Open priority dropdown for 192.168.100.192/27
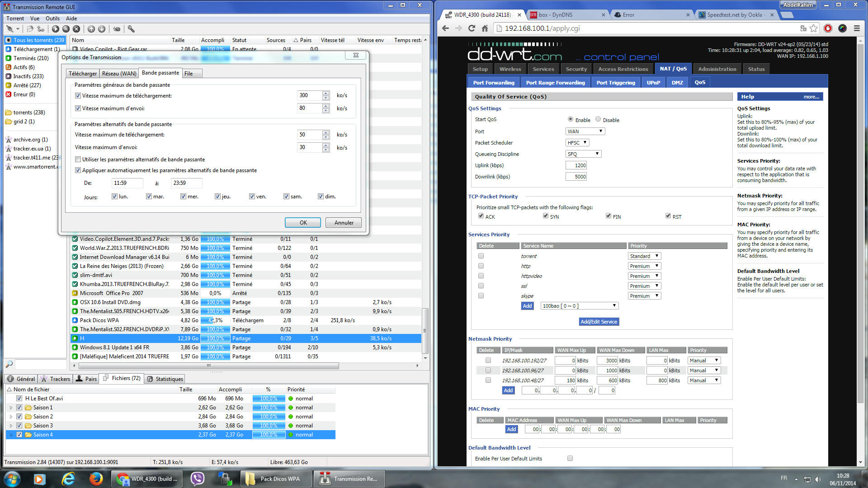 [x=704, y=361]
